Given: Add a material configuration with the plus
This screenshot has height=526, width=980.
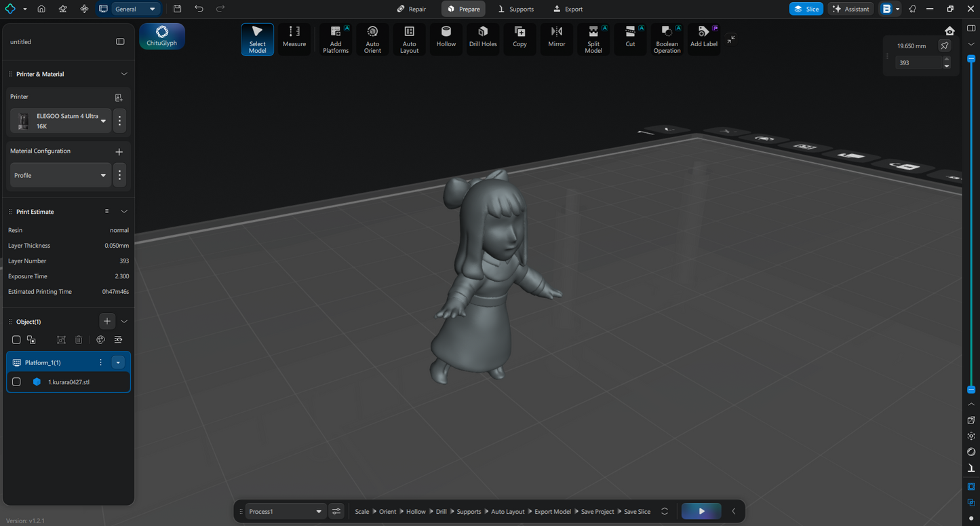Looking at the screenshot, I should pyautogui.click(x=119, y=151).
